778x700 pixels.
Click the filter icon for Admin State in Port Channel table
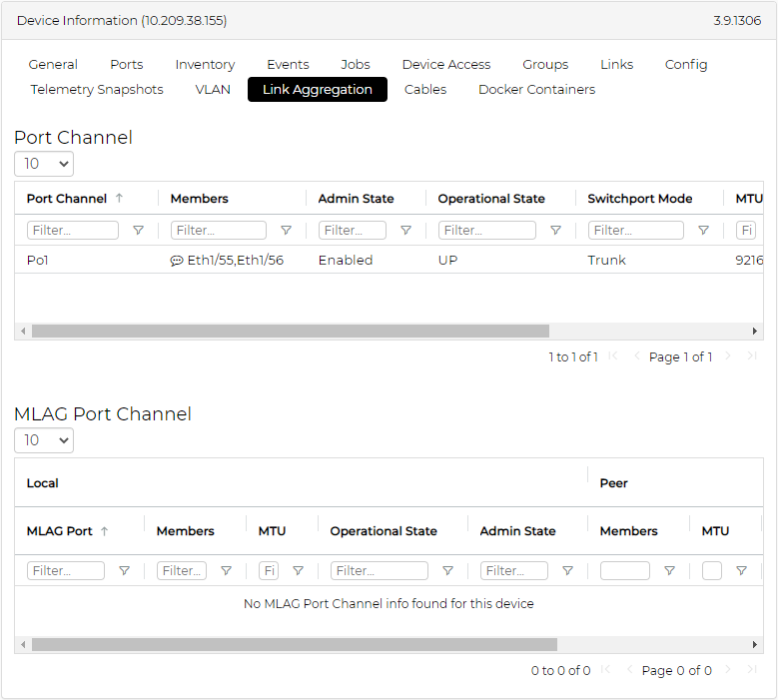coord(405,231)
